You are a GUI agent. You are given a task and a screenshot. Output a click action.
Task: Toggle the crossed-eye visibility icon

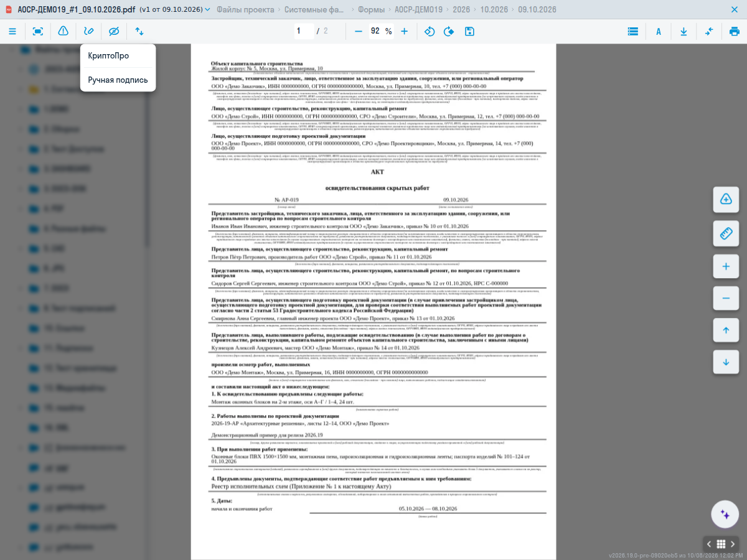[113, 31]
